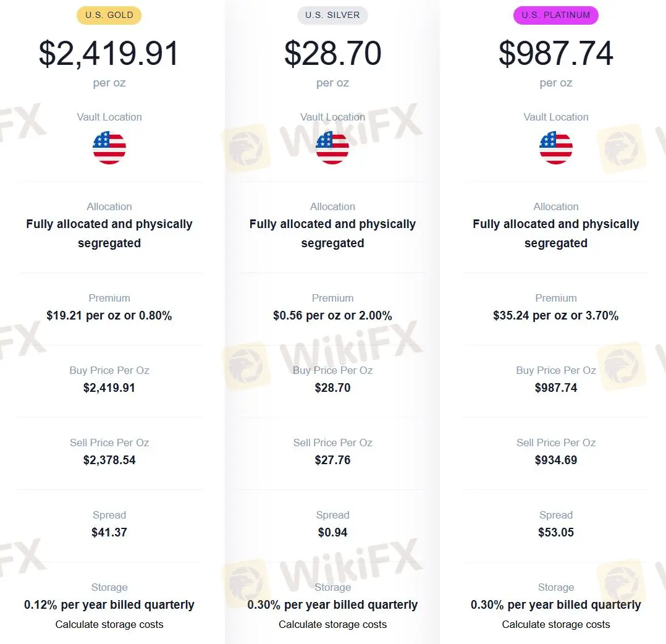Image resolution: width=666 pixels, height=644 pixels.
Task: Open Calculate storage costs for Gold
Action: click(x=109, y=624)
